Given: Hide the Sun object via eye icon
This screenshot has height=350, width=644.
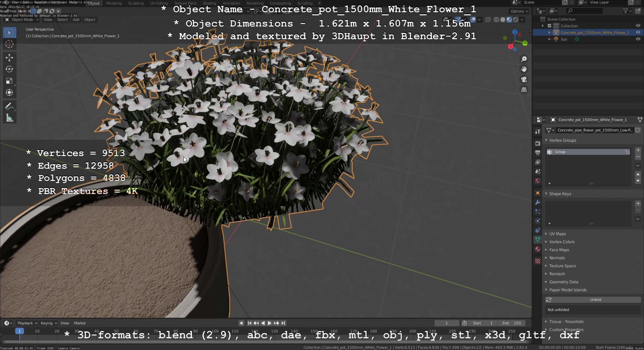Looking at the screenshot, I should (638, 39).
